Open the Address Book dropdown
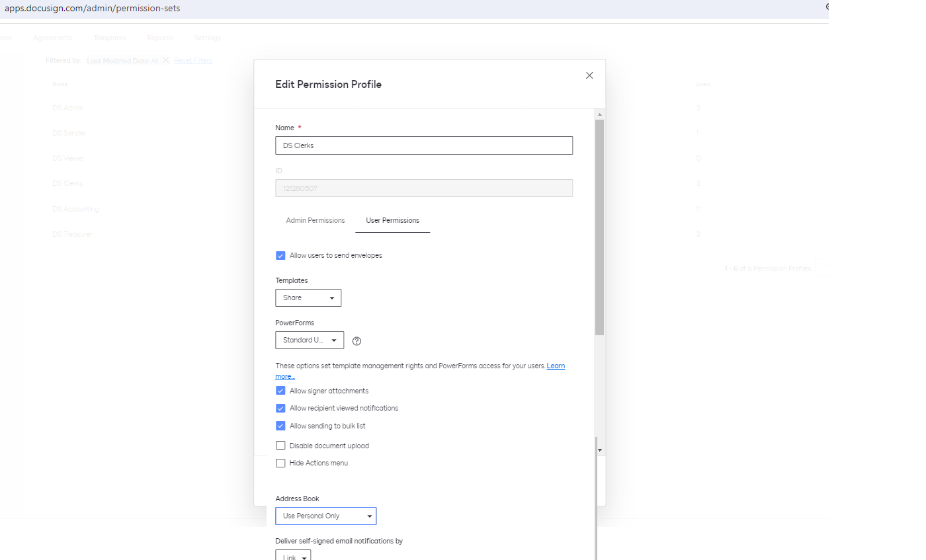Image resolution: width=926 pixels, height=560 pixels. click(x=325, y=516)
